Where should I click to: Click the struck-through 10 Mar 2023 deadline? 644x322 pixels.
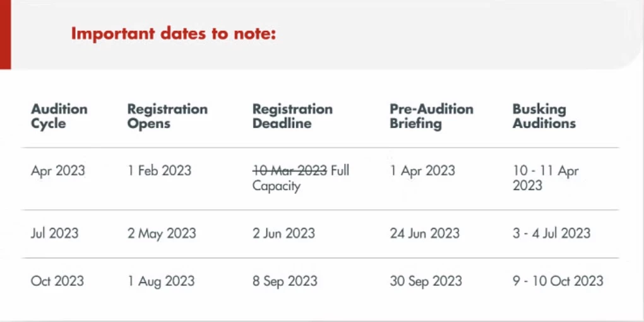tap(290, 170)
